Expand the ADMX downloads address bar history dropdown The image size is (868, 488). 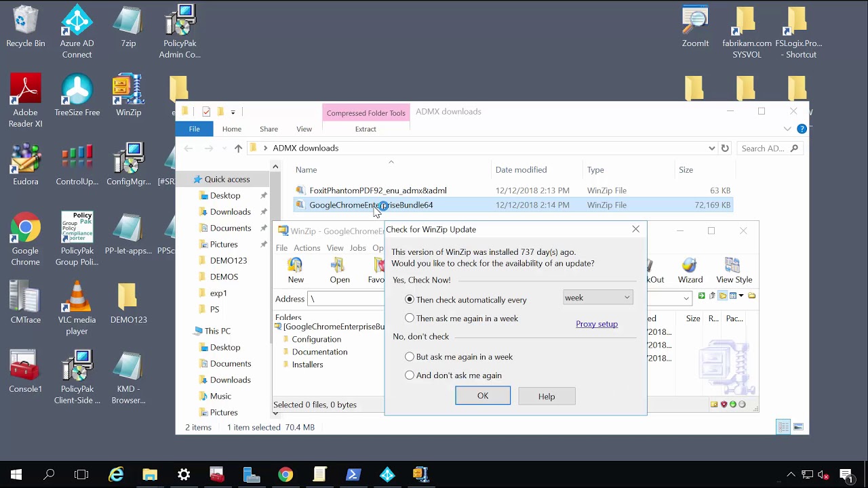coord(711,148)
